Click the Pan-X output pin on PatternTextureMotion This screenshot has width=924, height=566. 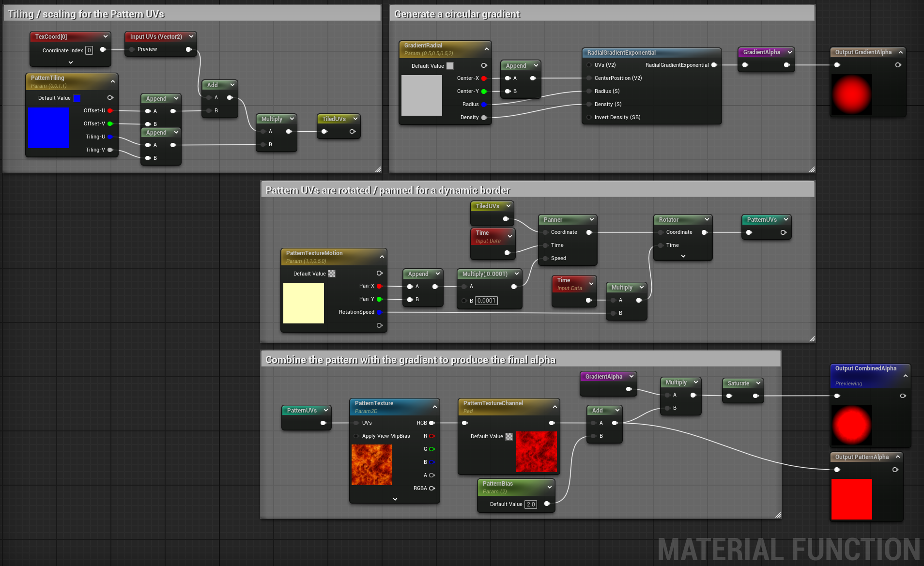[x=380, y=286]
